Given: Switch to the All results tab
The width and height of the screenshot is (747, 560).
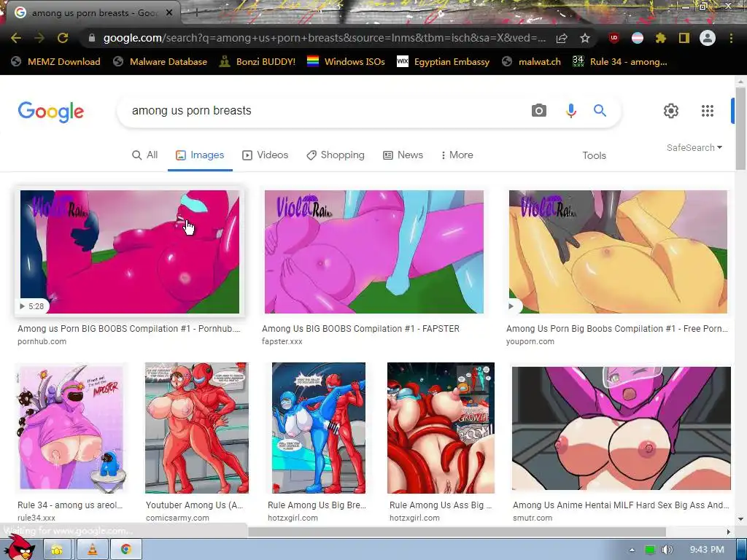Looking at the screenshot, I should (x=145, y=155).
